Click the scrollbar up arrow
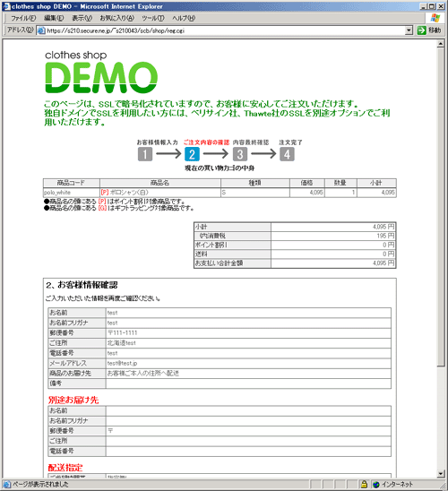 [x=441, y=44]
